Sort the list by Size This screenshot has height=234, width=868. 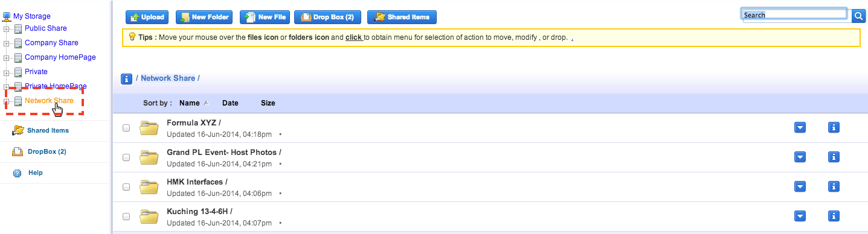[x=268, y=103]
